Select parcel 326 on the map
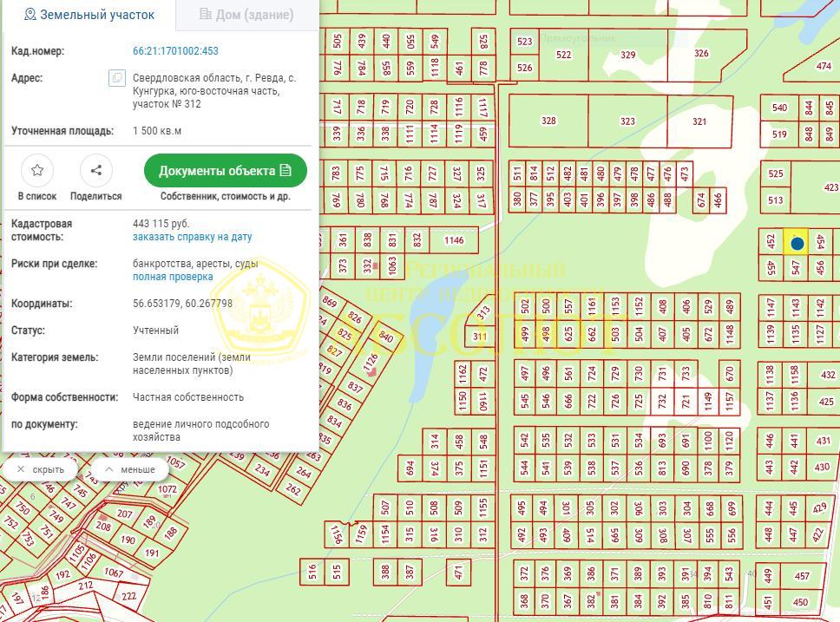 (x=702, y=54)
